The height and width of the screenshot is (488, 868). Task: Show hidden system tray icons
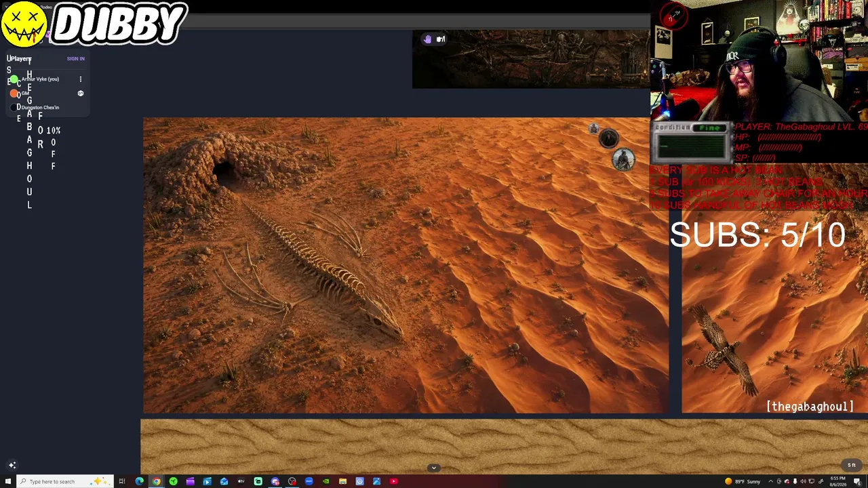click(x=771, y=481)
